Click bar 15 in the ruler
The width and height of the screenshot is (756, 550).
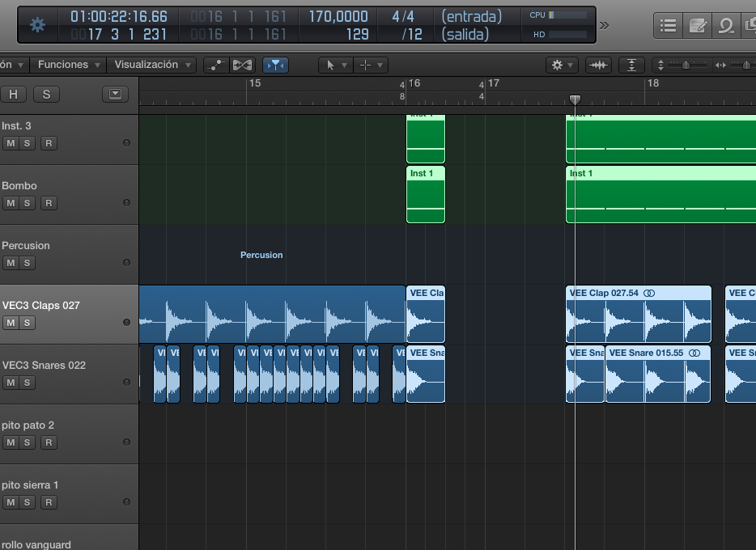tap(255, 83)
